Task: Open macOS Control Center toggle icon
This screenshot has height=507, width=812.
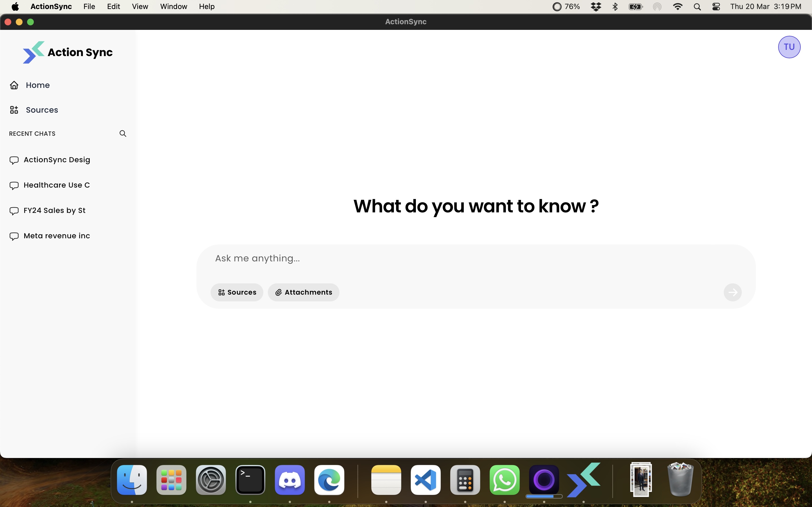Action: point(716,7)
